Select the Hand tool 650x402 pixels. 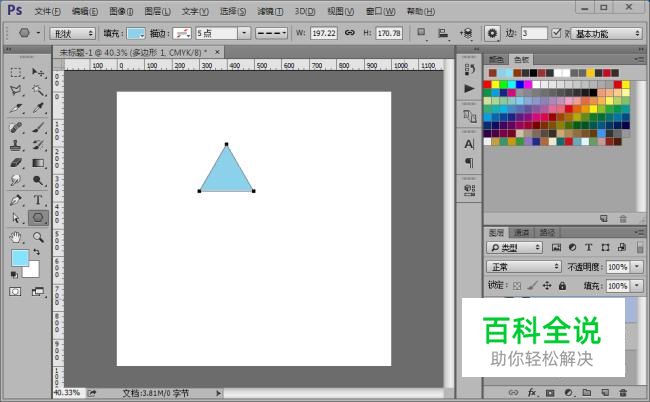[16, 237]
